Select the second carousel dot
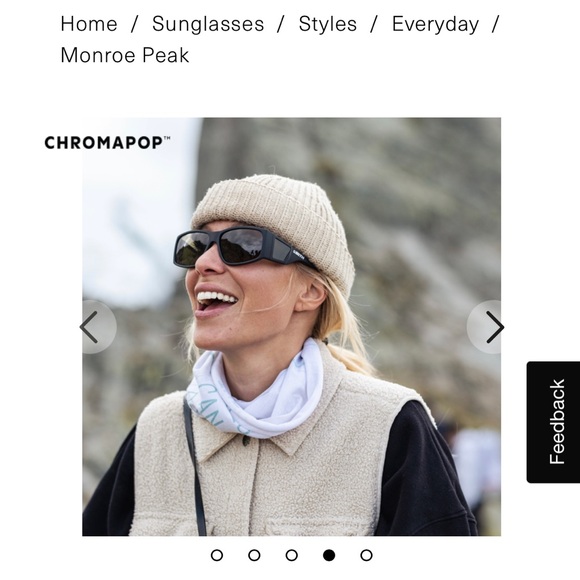The image size is (580, 580). [254, 555]
